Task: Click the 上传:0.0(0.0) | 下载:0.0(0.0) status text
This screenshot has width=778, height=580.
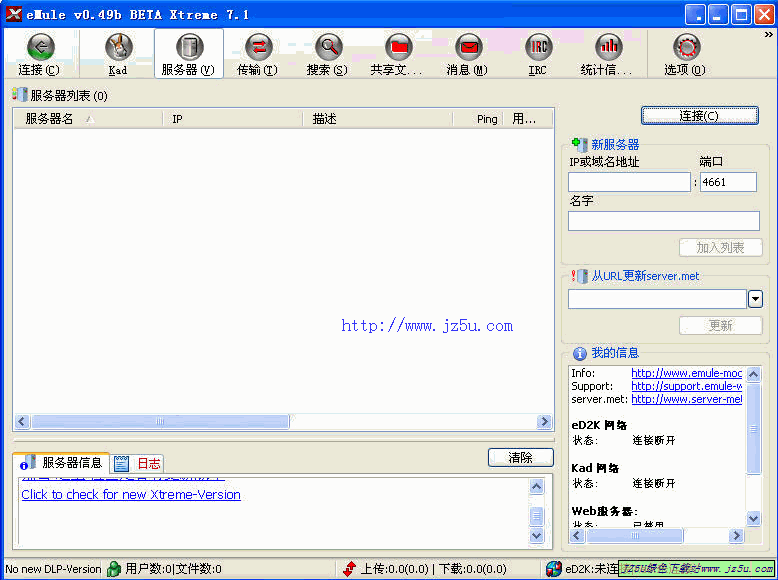Action: click(x=433, y=569)
